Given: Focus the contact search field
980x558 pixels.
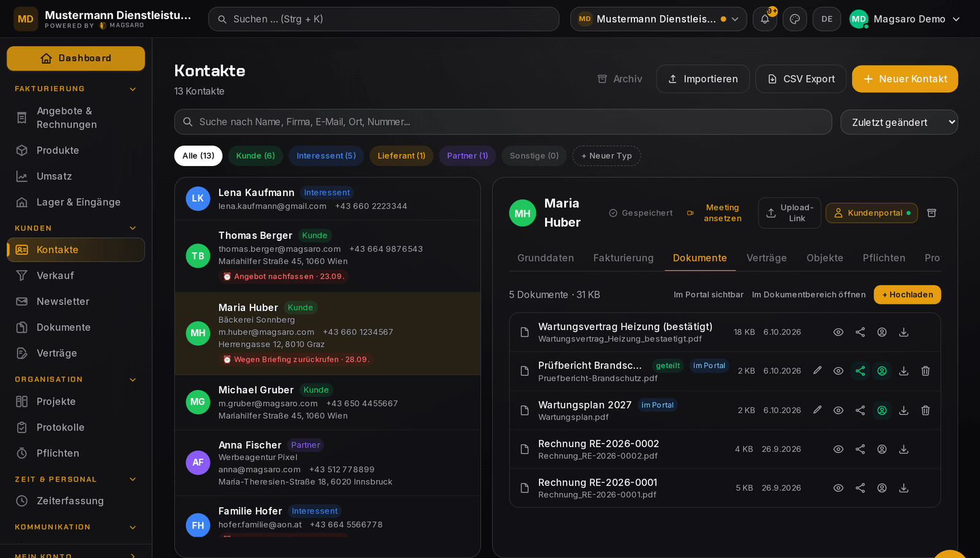Looking at the screenshot, I should (503, 122).
